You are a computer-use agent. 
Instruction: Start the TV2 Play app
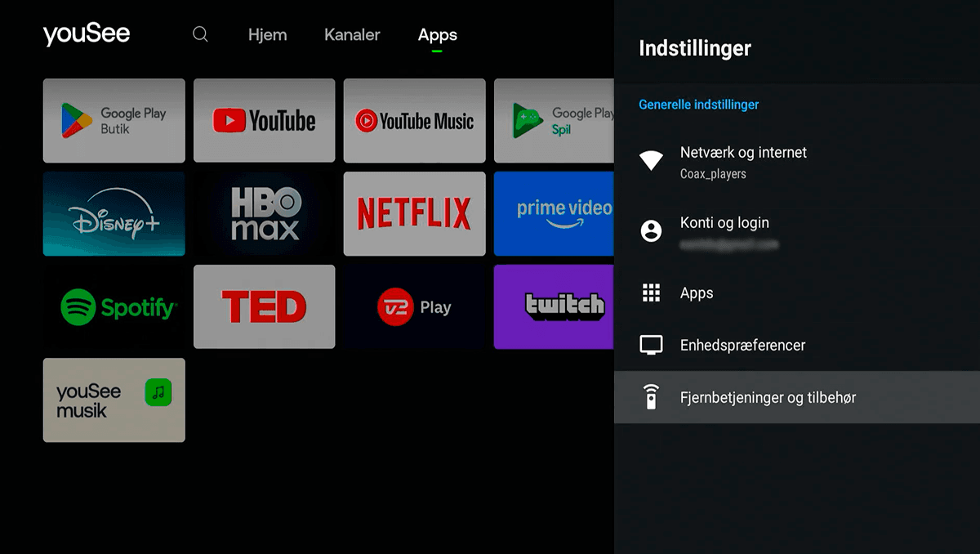(414, 306)
